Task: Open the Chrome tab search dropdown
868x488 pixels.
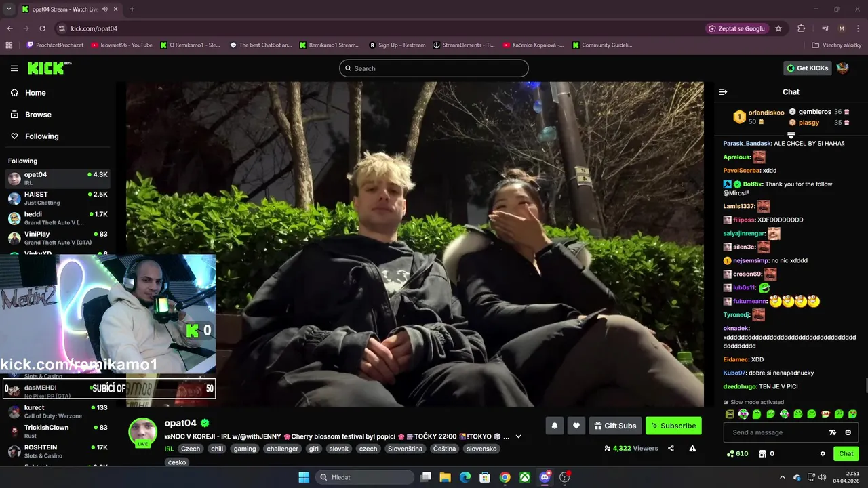Action: (9, 9)
